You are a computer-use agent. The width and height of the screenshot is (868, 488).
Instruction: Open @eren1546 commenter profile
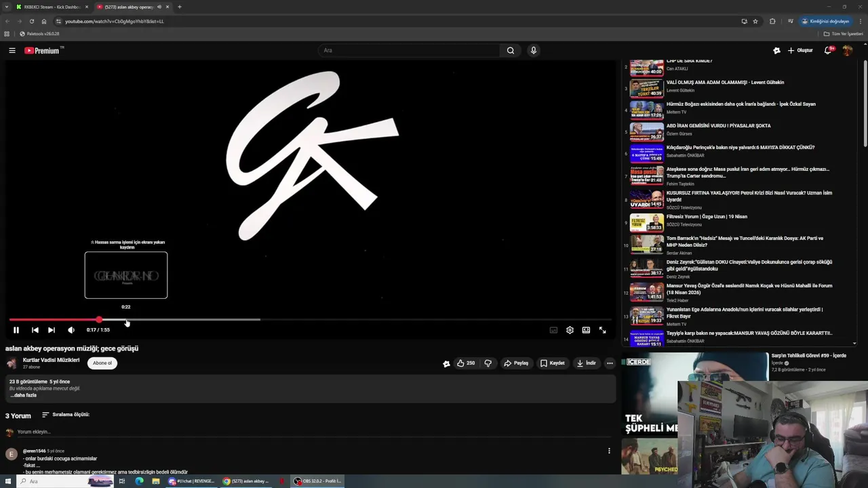34,451
